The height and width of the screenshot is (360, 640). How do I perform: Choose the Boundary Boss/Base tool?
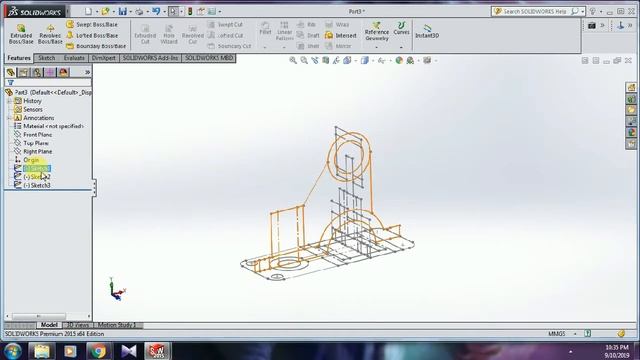click(96, 46)
